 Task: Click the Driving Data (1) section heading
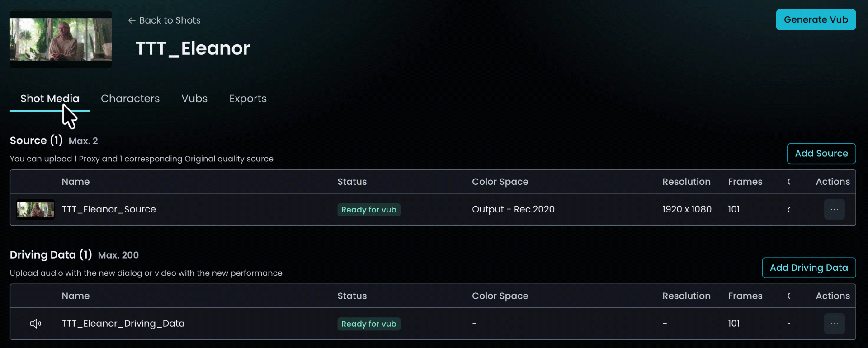pyautogui.click(x=51, y=255)
